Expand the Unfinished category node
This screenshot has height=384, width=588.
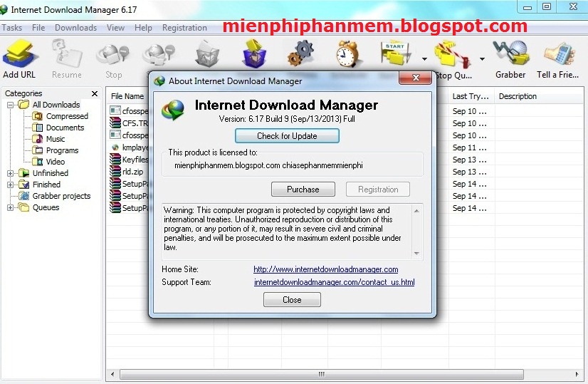pyautogui.click(x=10, y=173)
